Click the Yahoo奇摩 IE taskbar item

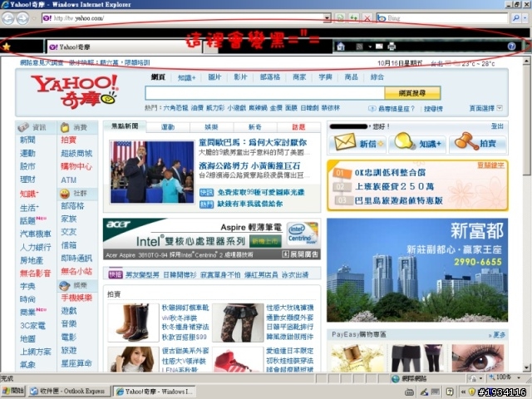(155, 392)
